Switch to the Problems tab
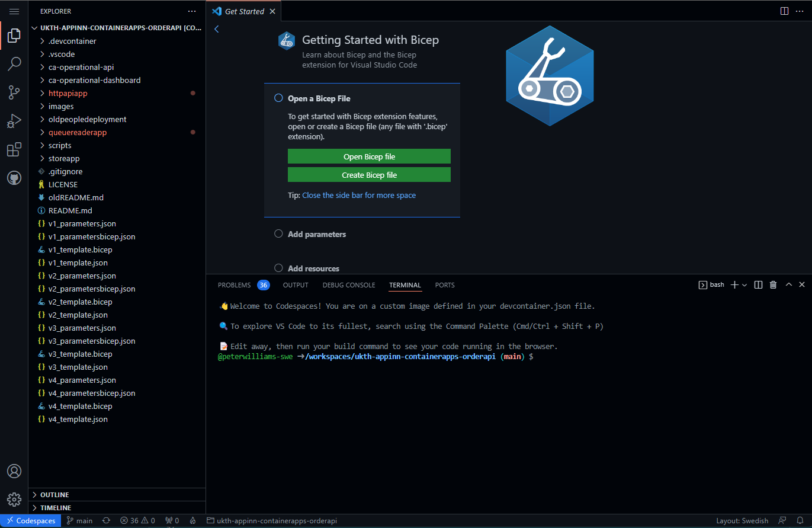 (243, 285)
